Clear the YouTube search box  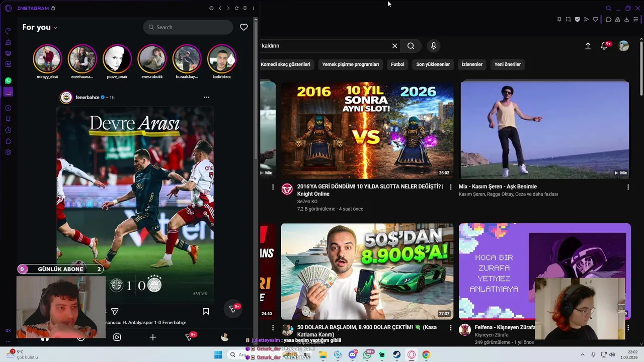tap(394, 46)
